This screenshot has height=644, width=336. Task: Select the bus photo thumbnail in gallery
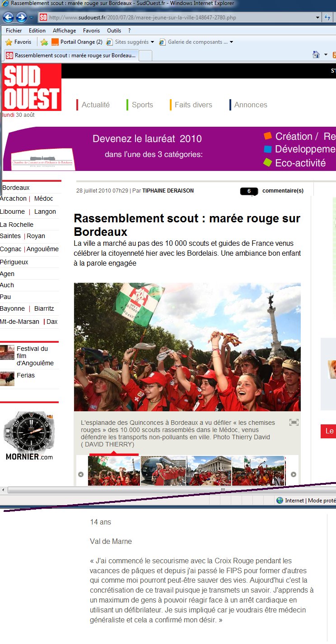click(x=163, y=470)
